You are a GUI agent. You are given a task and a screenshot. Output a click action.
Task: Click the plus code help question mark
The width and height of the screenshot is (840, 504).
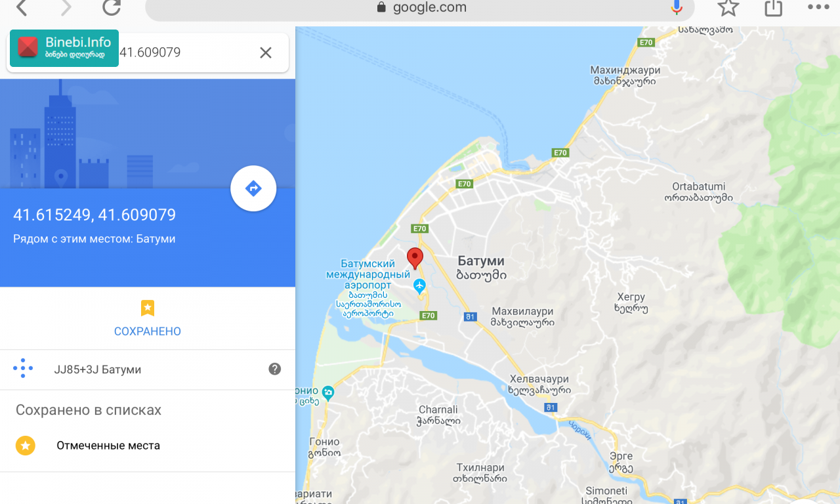[x=275, y=369]
